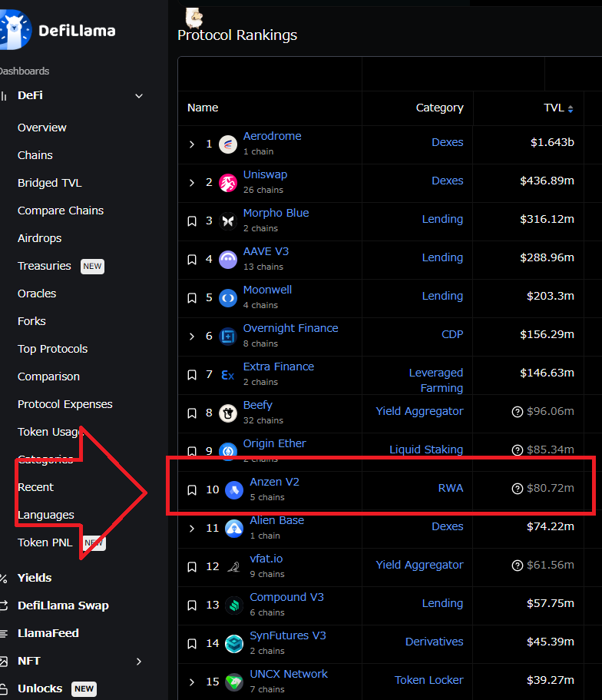Bookmark the Morpho Blue protocol

(x=192, y=221)
